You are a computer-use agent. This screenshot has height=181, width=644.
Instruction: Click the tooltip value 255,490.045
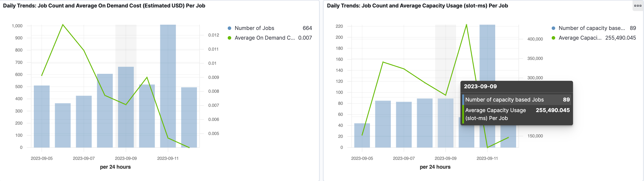pos(553,110)
